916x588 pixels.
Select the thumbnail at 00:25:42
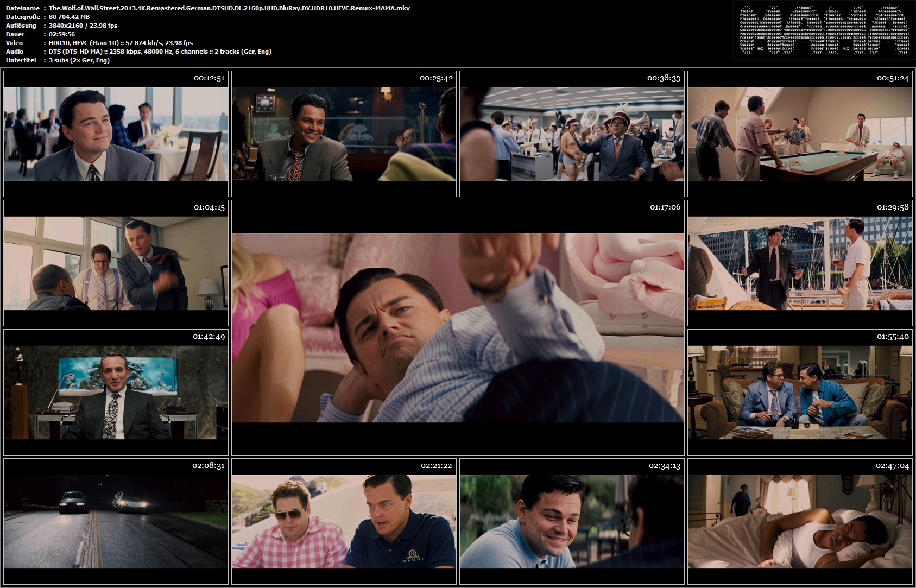pyautogui.click(x=344, y=134)
